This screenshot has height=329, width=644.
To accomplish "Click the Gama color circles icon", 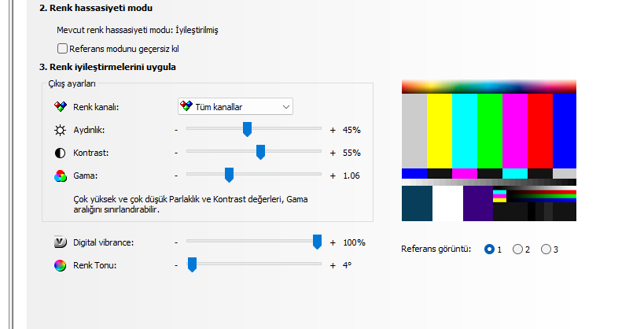I will pos(61,176).
